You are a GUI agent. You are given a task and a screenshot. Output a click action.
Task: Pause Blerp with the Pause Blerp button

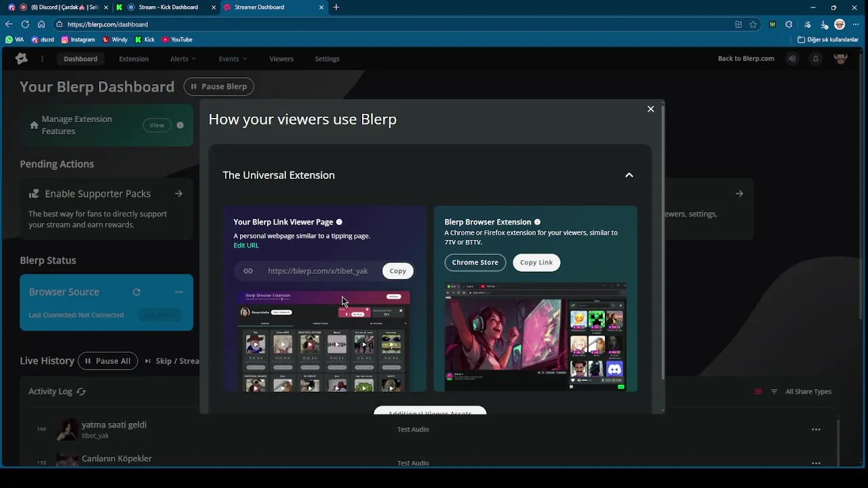tap(219, 86)
